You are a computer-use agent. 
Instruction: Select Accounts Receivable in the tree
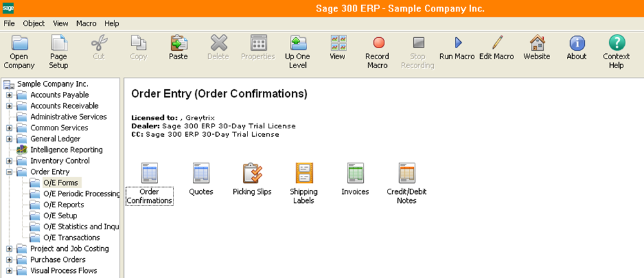pos(64,106)
